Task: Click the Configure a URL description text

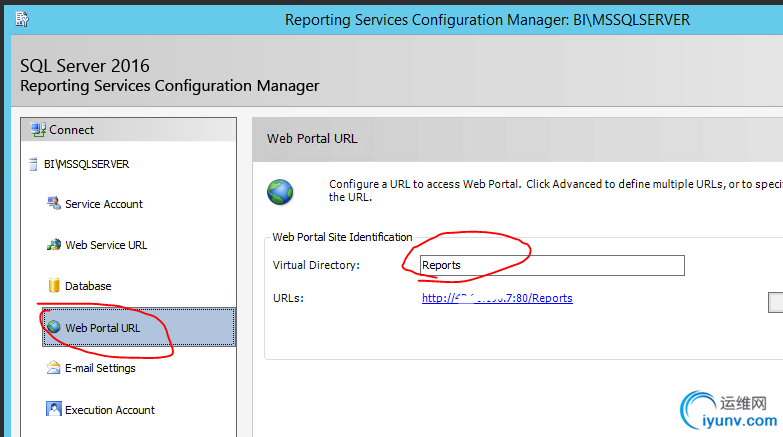Action: (x=556, y=190)
